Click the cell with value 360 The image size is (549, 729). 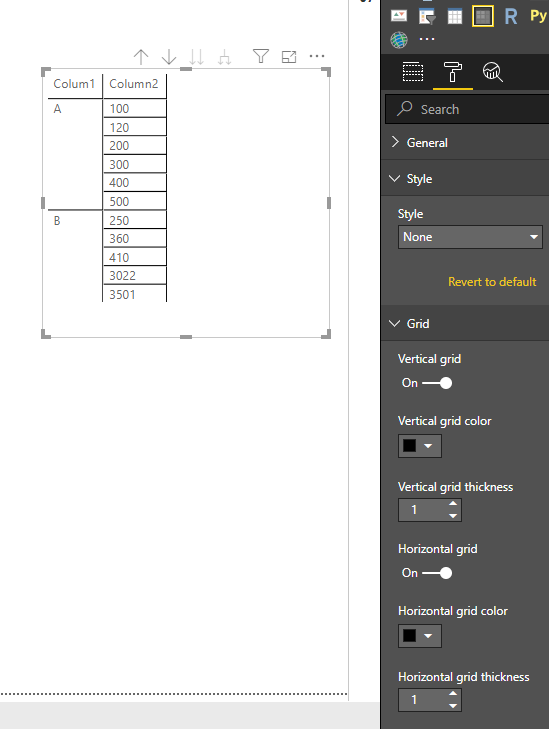[x=134, y=239]
